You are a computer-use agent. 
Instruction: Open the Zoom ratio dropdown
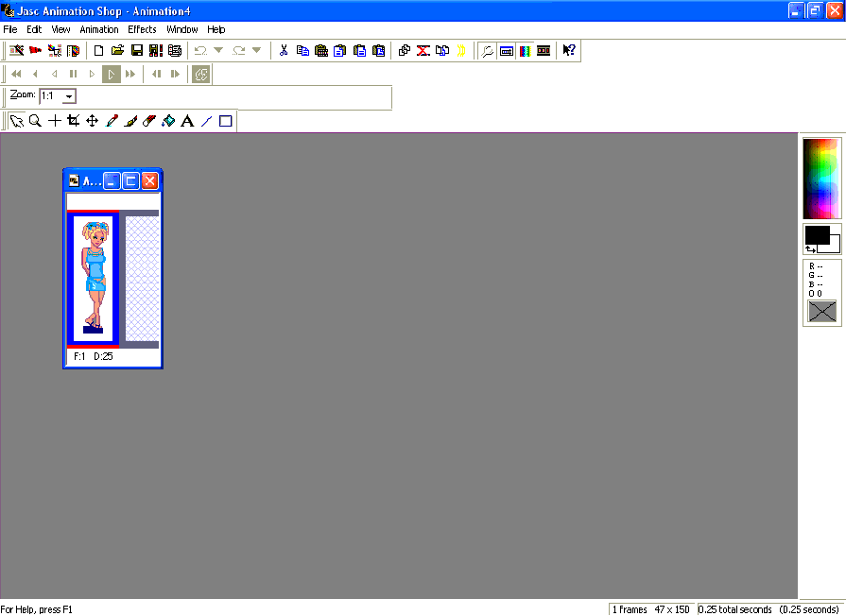[68, 95]
